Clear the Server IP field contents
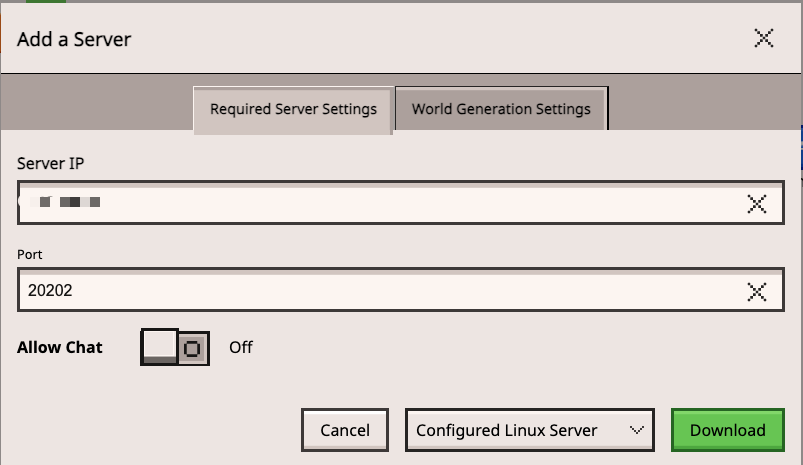Screen dimensions: 803x465 coord(757,205)
